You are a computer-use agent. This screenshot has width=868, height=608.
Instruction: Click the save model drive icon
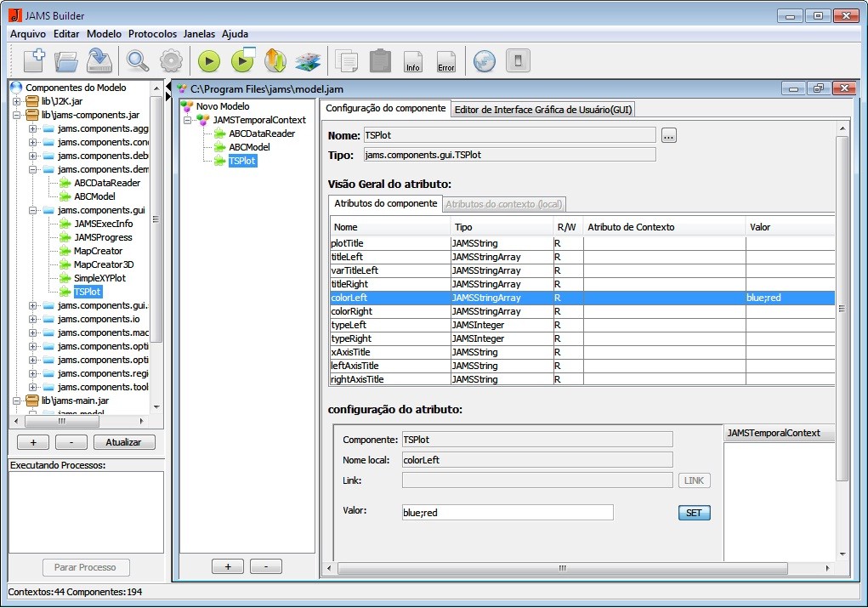point(99,61)
